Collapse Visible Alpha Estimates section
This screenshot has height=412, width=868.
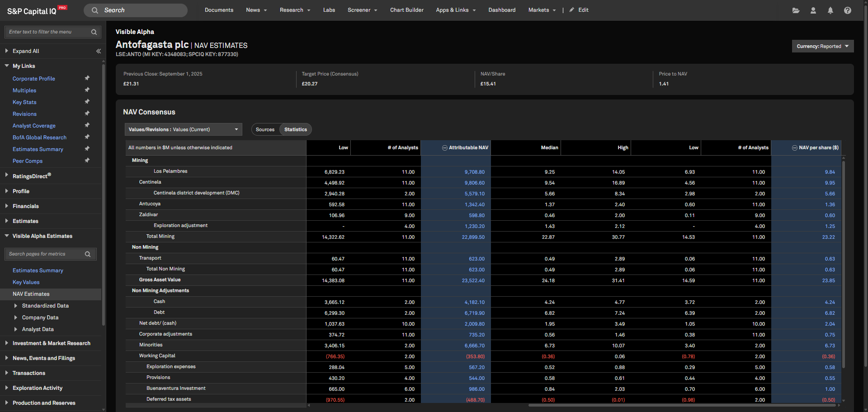click(x=7, y=236)
